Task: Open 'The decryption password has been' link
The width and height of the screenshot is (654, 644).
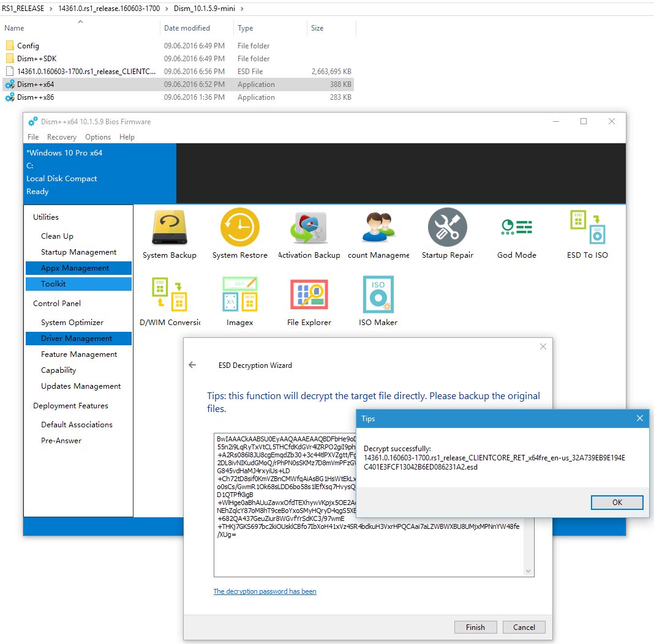Action: [x=265, y=591]
